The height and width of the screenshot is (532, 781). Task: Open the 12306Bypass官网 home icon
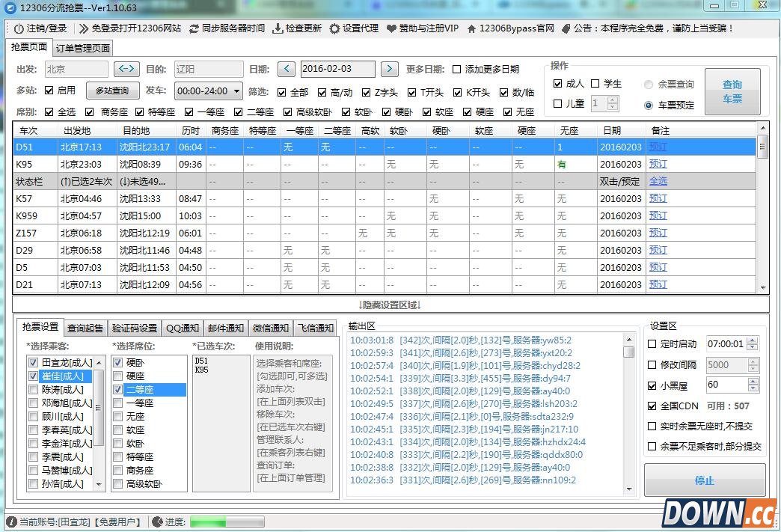pos(472,29)
